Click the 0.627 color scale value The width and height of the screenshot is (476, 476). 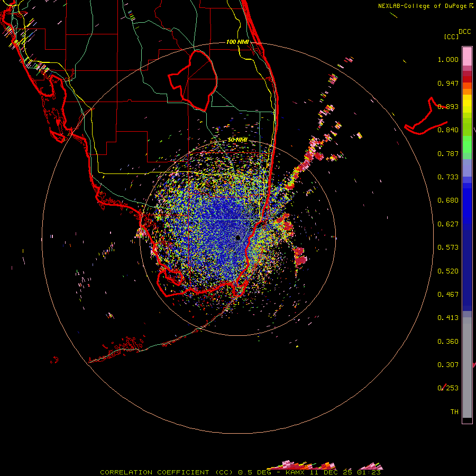[x=448, y=224]
